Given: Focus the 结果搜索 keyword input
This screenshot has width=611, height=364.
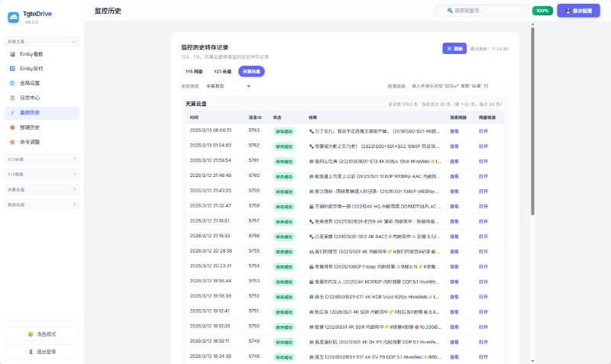Looking at the screenshot, I should coord(458,86).
